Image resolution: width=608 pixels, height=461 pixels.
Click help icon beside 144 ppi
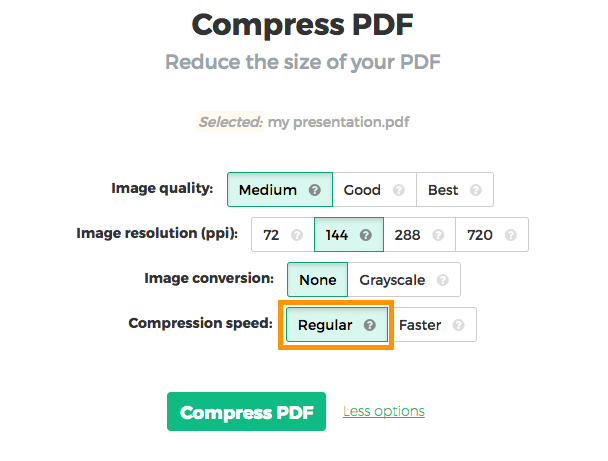[365, 236]
